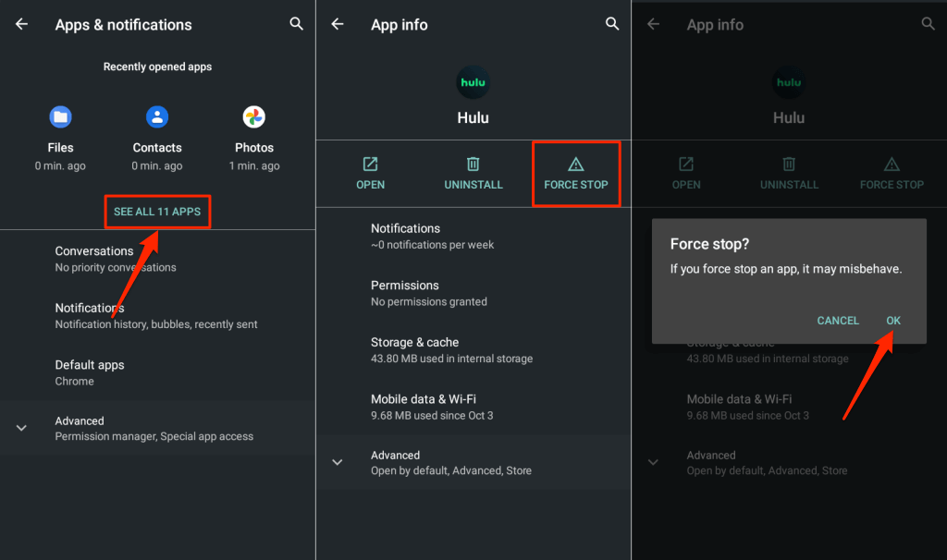
Task: Tap the search icon on App info screen
Action: (612, 24)
